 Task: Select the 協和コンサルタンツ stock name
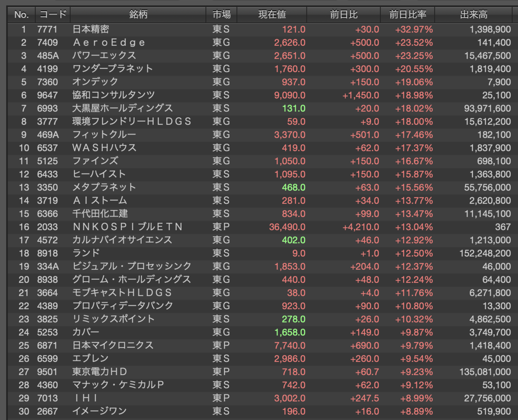[114, 95]
